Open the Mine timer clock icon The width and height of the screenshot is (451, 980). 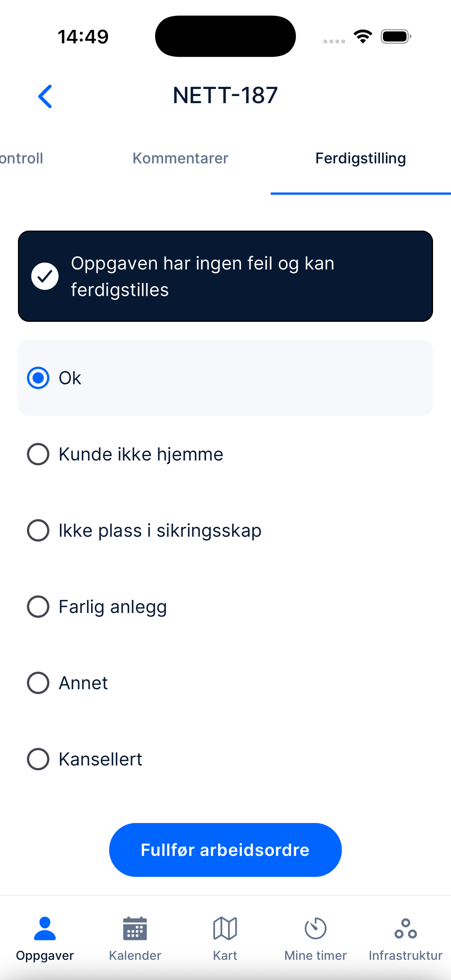[316, 928]
